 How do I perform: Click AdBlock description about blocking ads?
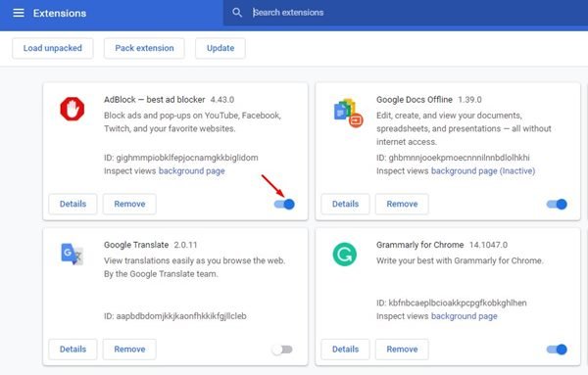click(x=192, y=122)
